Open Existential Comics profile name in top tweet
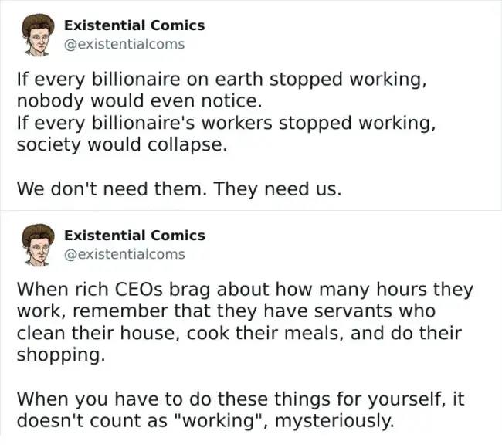The height and width of the screenshot is (448, 502). (134, 25)
